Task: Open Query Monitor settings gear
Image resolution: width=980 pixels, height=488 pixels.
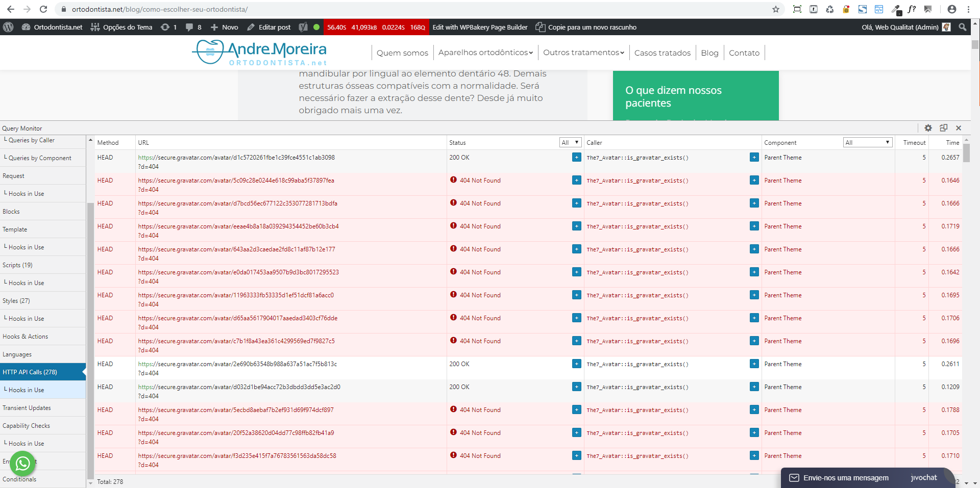Action: coord(928,128)
